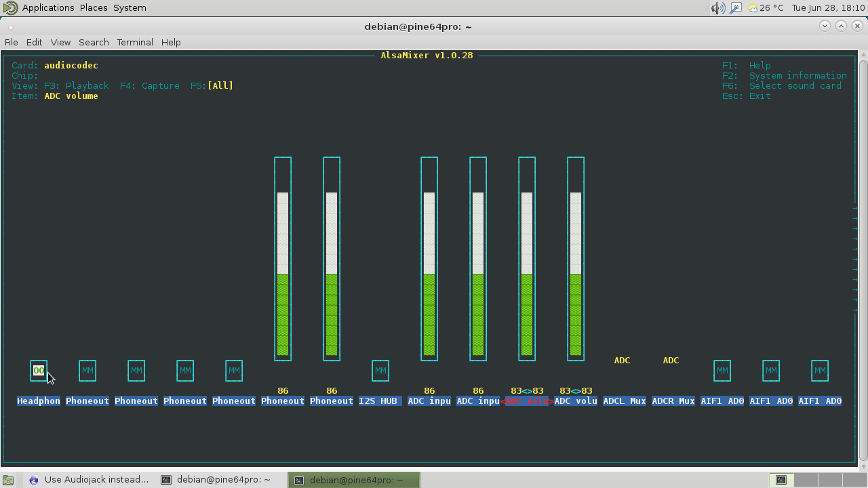
Task: Unmute the first Phoneout MM box
Action: 87,371
